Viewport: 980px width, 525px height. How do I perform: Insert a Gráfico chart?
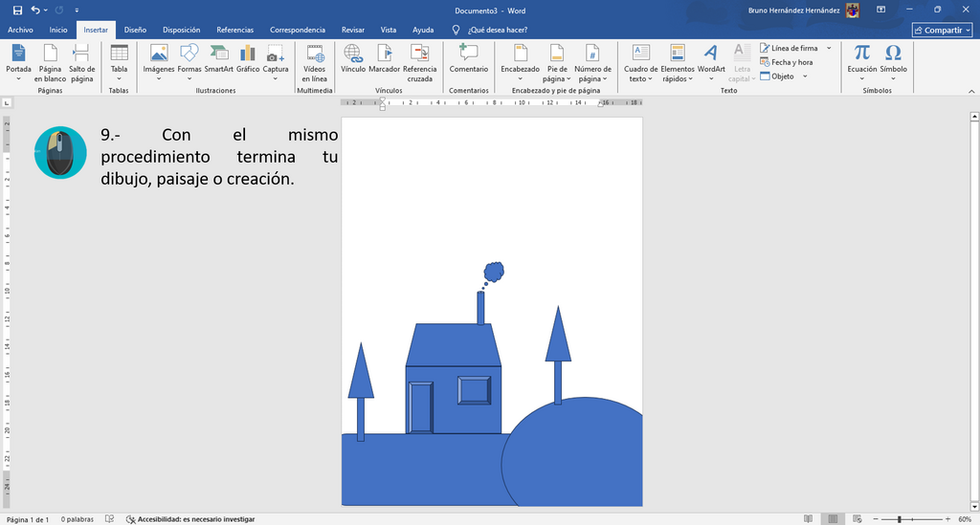pyautogui.click(x=248, y=59)
